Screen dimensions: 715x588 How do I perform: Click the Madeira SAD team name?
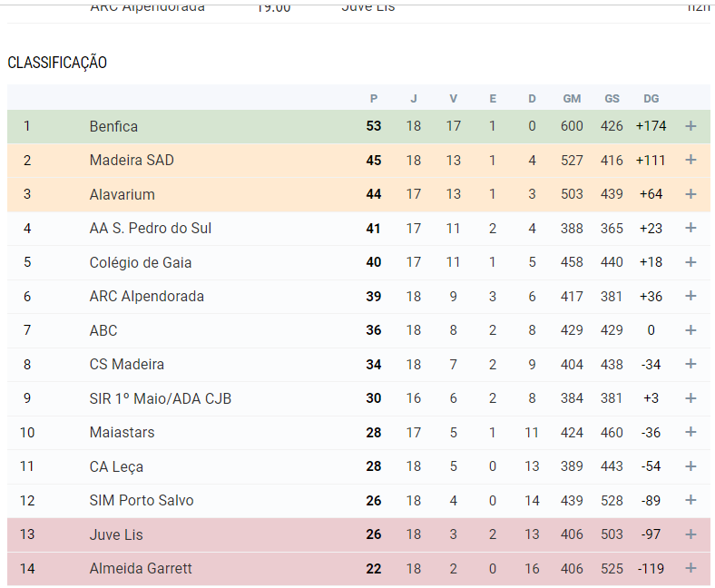[132, 161]
